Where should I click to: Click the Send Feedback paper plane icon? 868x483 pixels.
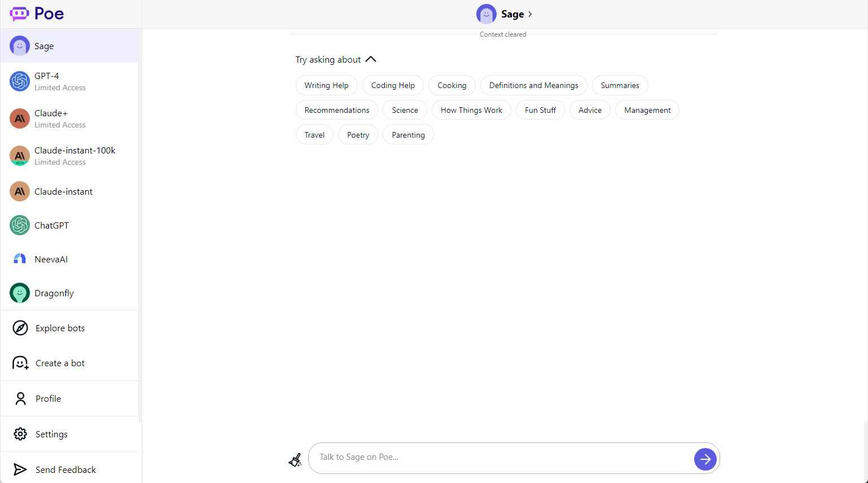tap(20, 469)
